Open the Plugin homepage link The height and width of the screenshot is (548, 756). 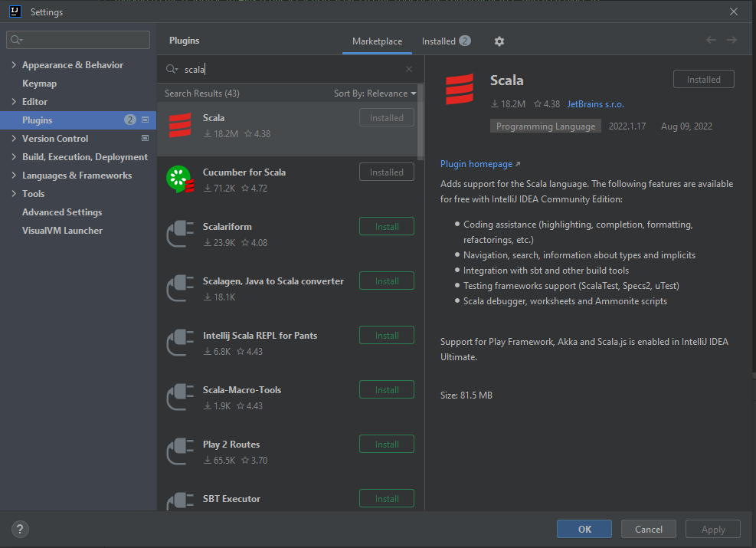pyautogui.click(x=480, y=164)
